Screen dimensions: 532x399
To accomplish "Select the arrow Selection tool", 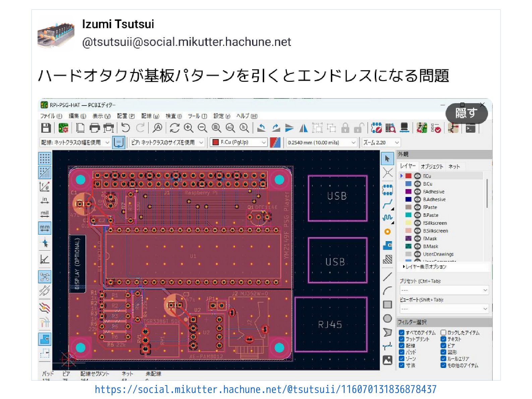I will coord(387,158).
